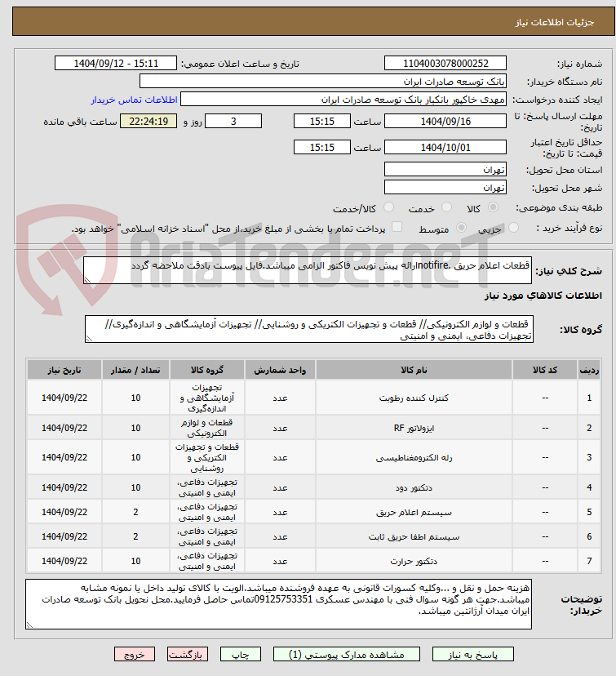Click the گروه کالا table column header
This screenshot has height=676, width=616.
[207, 370]
